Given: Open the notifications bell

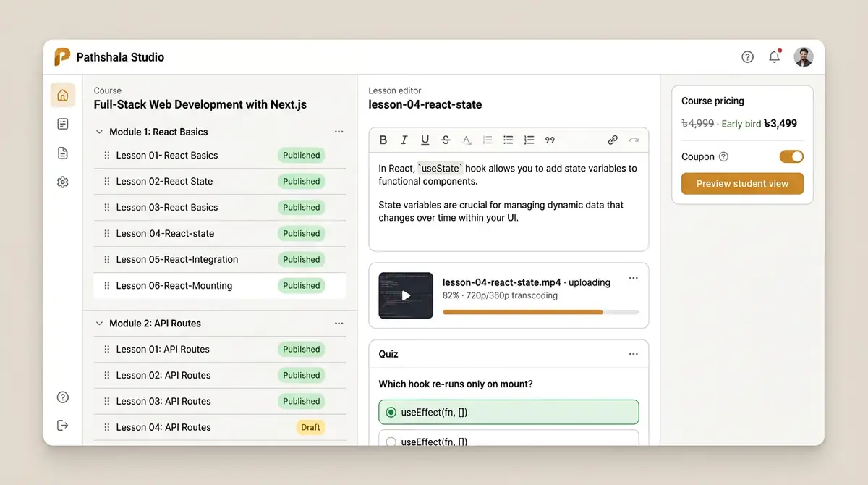Looking at the screenshot, I should [x=775, y=56].
